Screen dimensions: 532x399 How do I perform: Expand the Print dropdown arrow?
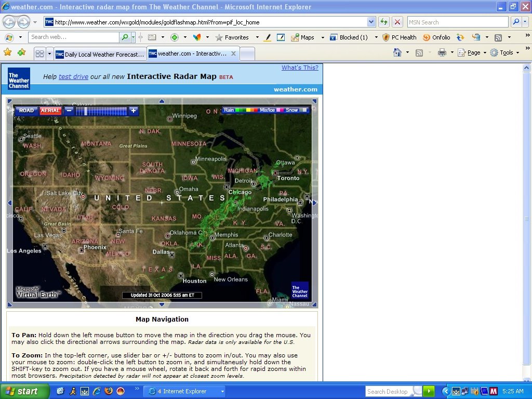(452, 52)
